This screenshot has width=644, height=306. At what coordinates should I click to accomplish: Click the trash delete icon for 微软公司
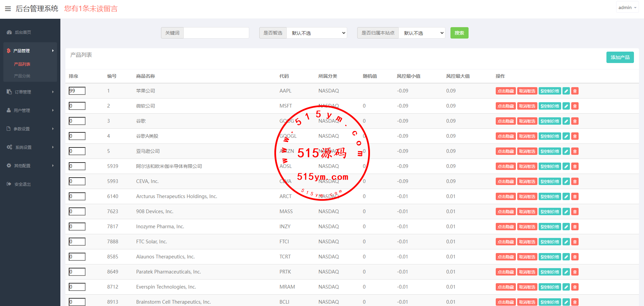click(x=575, y=106)
